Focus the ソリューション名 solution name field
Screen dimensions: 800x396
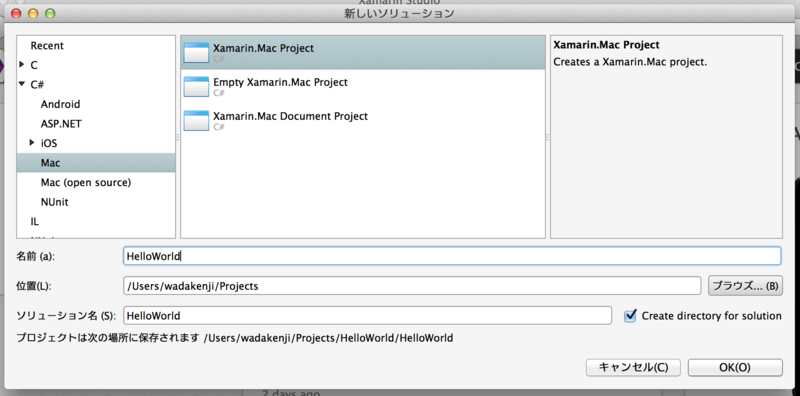tap(367, 316)
